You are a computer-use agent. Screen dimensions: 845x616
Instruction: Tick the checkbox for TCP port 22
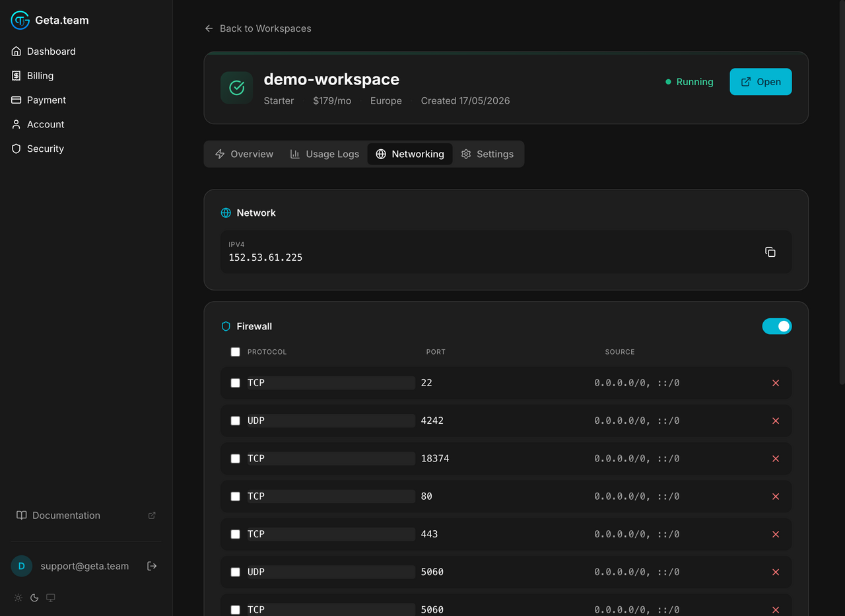(235, 383)
